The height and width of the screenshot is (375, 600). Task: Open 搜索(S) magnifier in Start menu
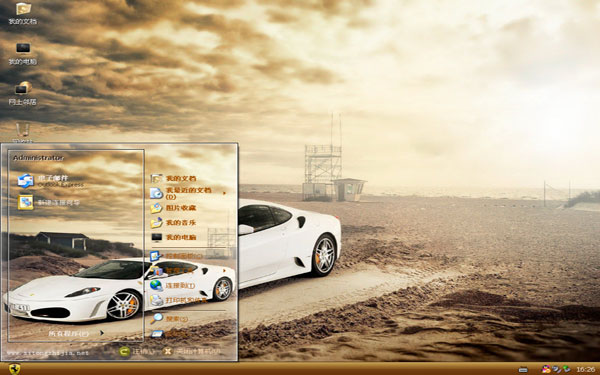click(x=169, y=318)
